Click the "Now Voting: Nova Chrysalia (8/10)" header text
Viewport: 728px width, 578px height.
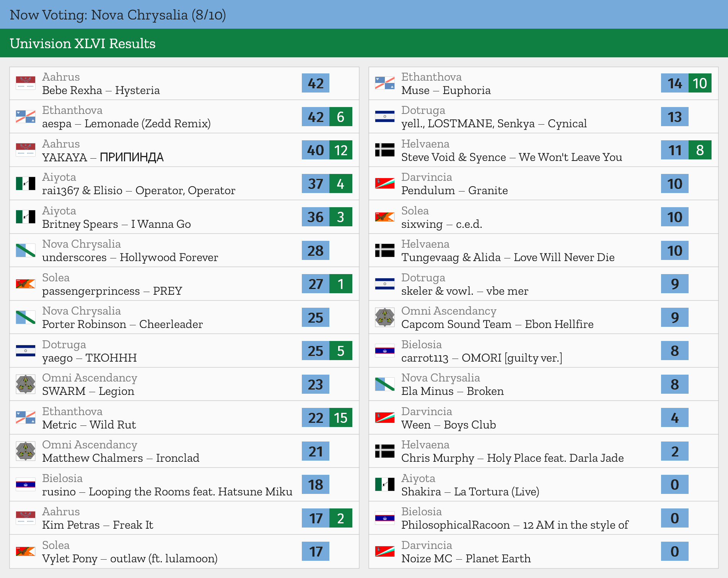(118, 15)
